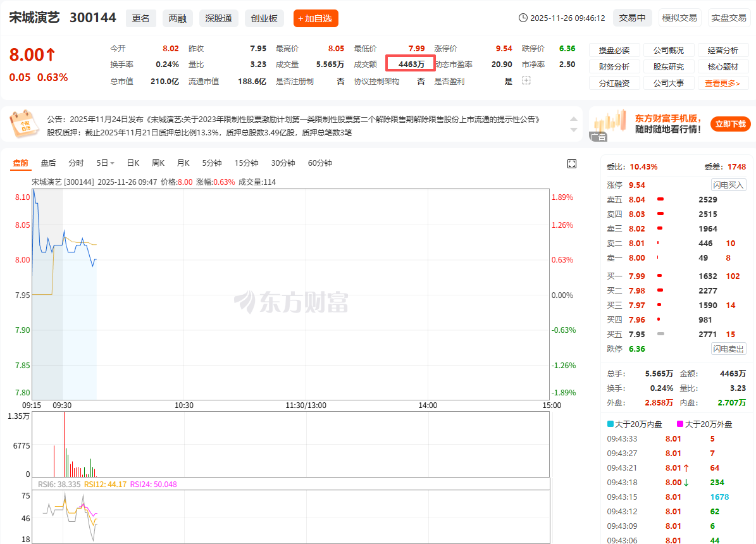The height and width of the screenshot is (544, 756).
Task: Open 经营分析 link
Action: tap(722, 50)
